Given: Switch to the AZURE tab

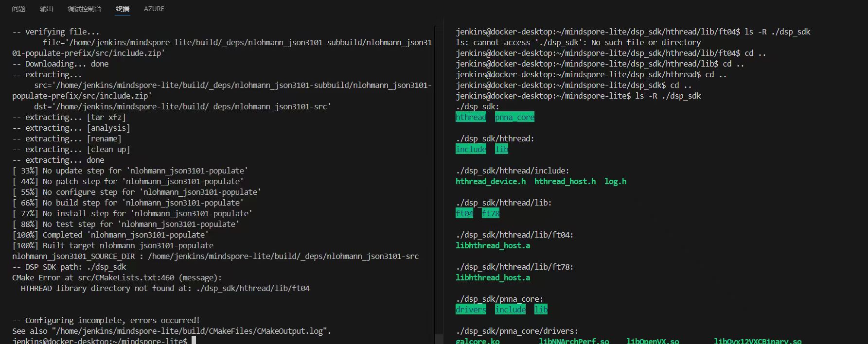Looking at the screenshot, I should (154, 9).
